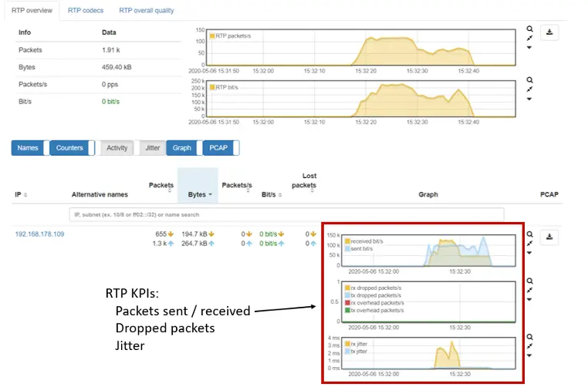
Task: Zoom the dropped packets graph
Action: click(529, 281)
